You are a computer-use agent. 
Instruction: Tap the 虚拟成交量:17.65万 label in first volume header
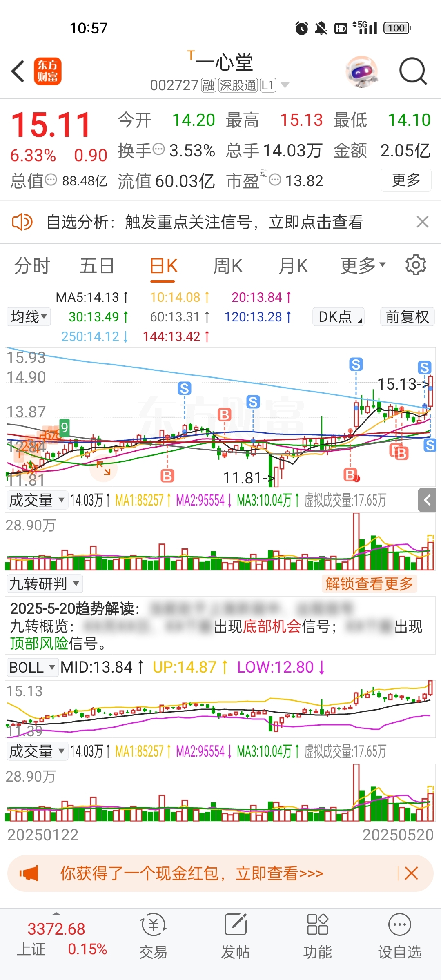(345, 500)
